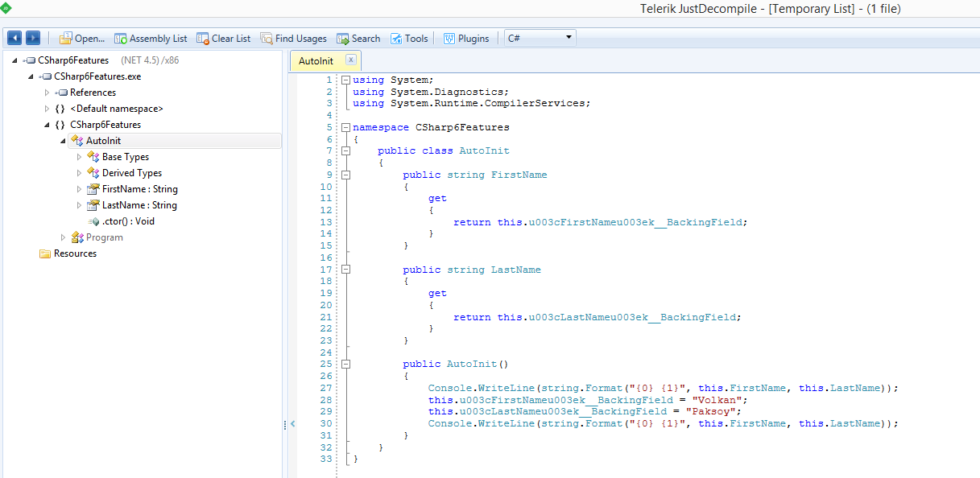This screenshot has width=980, height=478.
Task: Expand the Base Types node
Action: pos(78,156)
